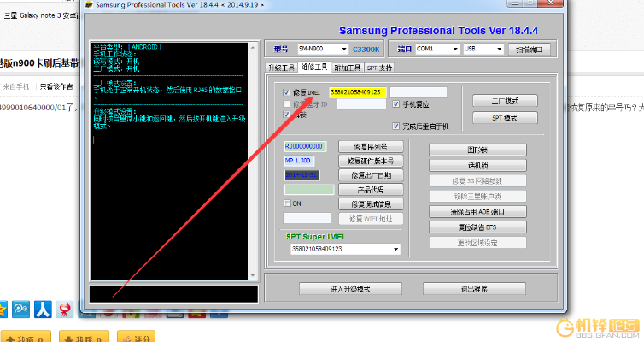Click the 工厂模式 button
Viewport: 644px width, 342px height.
click(505, 101)
